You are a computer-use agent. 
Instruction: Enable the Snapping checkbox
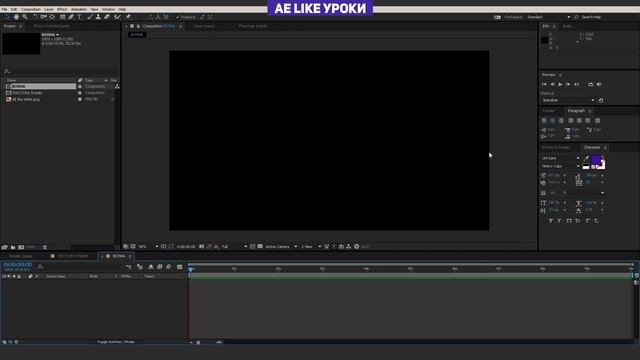(x=178, y=17)
